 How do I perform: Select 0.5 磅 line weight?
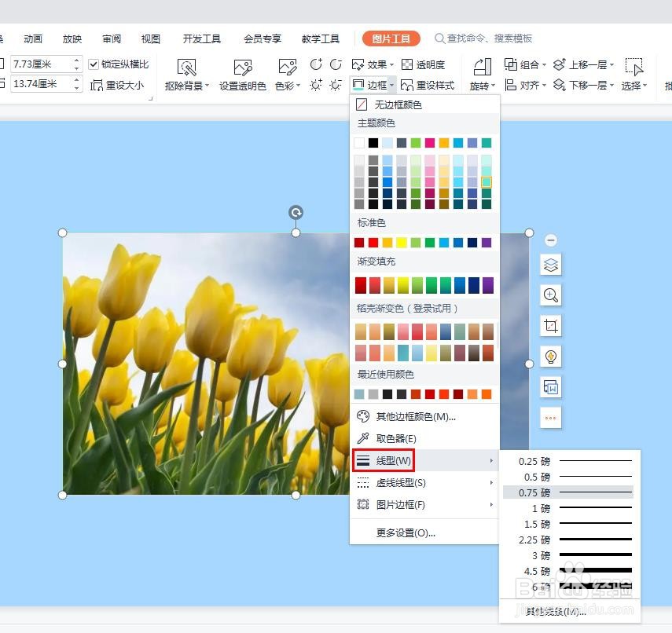tap(569, 477)
